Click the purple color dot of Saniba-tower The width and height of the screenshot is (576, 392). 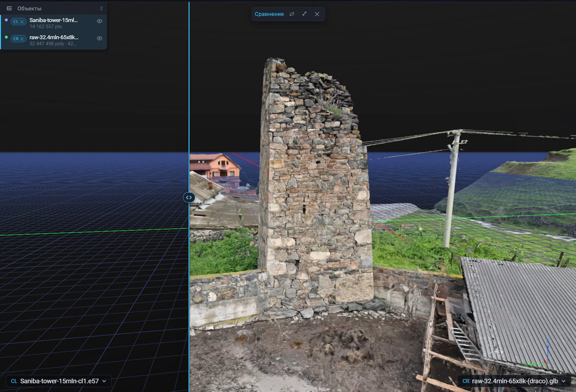6,20
